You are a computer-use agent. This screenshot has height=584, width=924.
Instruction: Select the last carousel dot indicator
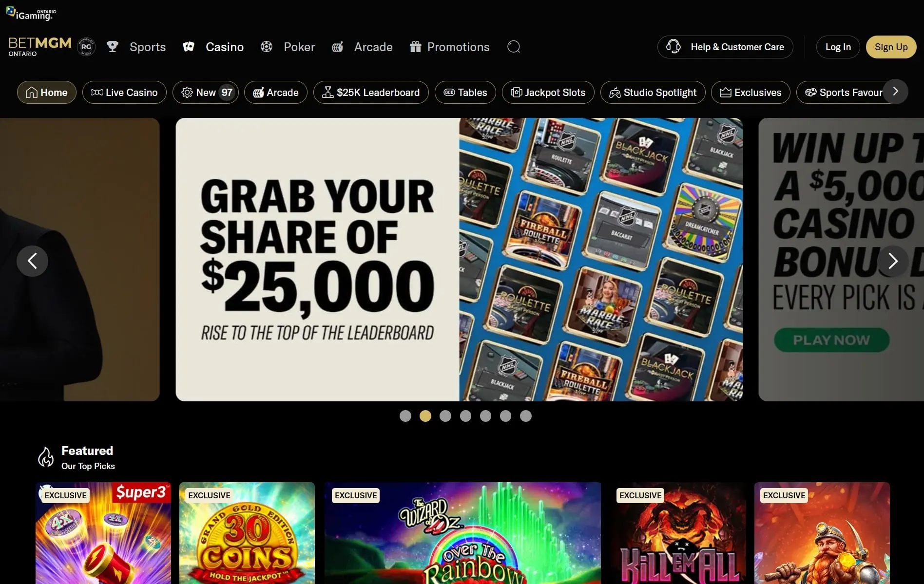tap(526, 416)
